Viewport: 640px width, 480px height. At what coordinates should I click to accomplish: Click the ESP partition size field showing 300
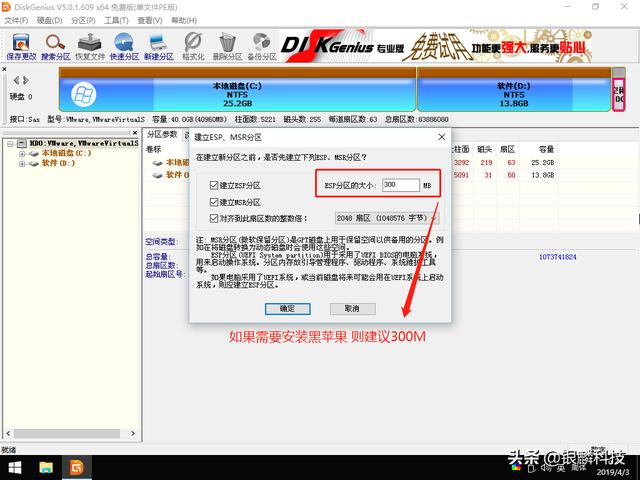click(400, 185)
